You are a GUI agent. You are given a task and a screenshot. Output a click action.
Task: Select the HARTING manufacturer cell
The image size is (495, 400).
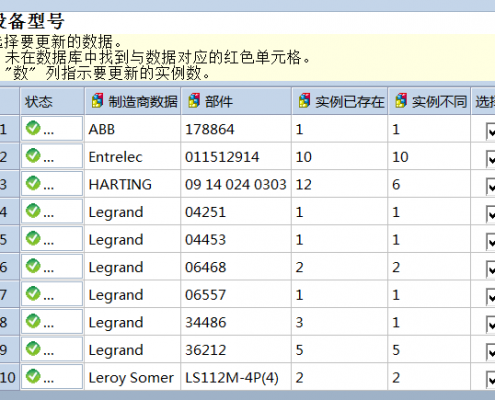[133, 184]
